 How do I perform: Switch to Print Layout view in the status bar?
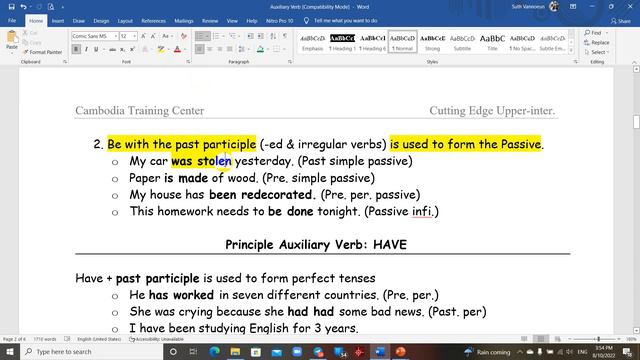pos(541,339)
